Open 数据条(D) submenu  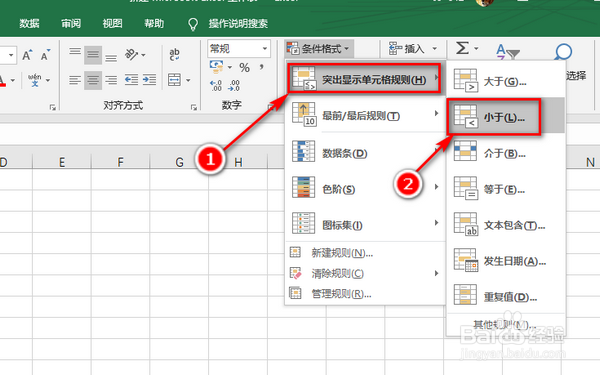click(365, 152)
